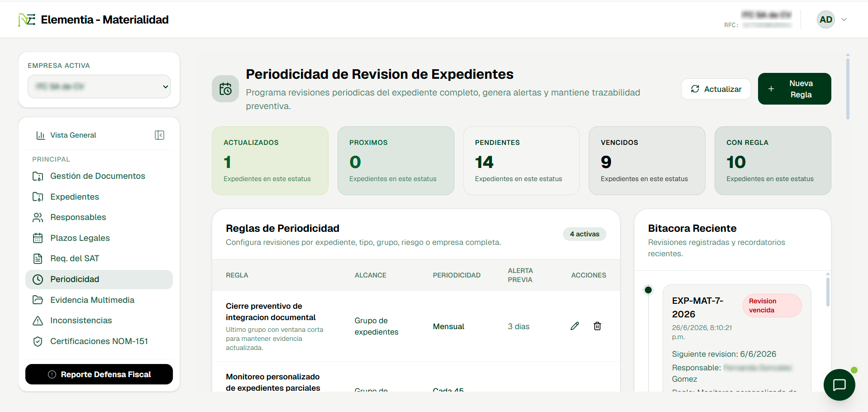The height and width of the screenshot is (412, 868).
Task: Click the main page vertical scrollbar
Action: pos(848,88)
